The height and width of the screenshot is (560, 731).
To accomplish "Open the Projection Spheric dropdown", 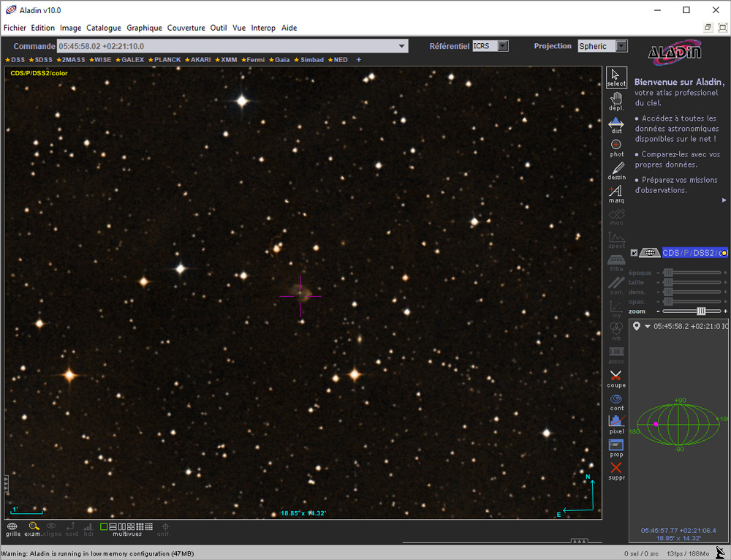I will tap(621, 46).
